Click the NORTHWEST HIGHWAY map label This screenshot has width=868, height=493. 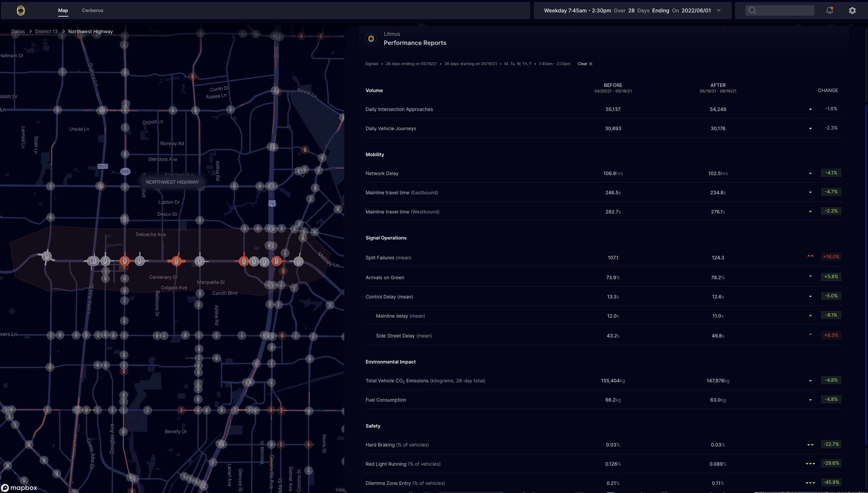point(172,182)
